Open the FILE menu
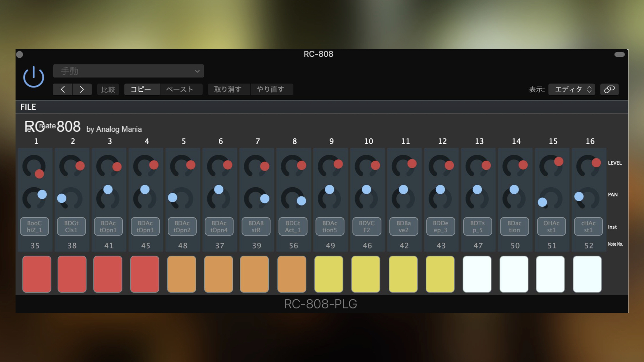The height and width of the screenshot is (362, 644). point(28,107)
